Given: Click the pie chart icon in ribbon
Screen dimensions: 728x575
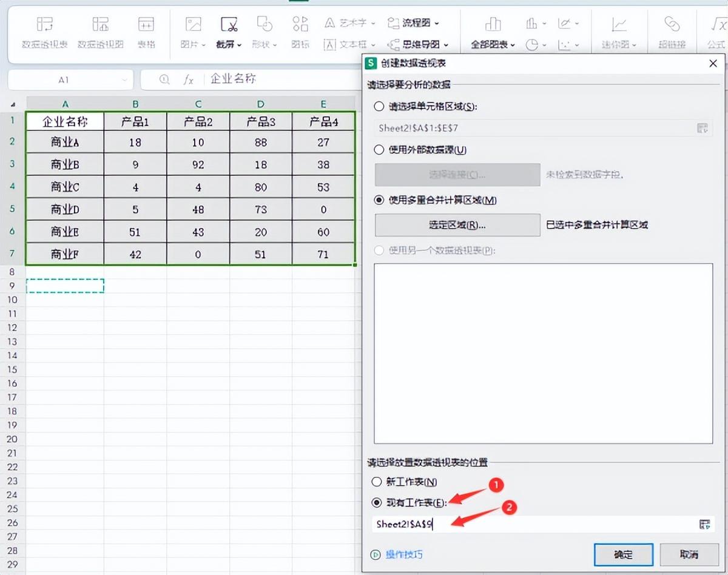Looking at the screenshot, I should 532,44.
